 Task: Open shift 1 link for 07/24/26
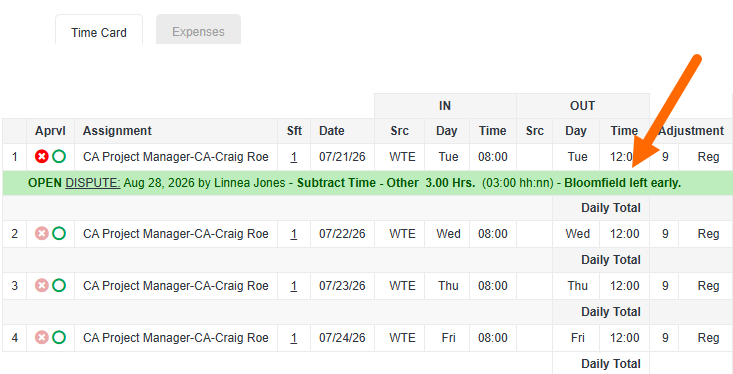pos(294,338)
